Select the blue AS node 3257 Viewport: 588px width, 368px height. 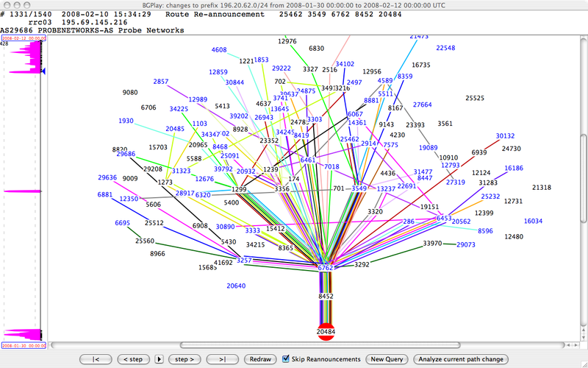[x=244, y=261]
